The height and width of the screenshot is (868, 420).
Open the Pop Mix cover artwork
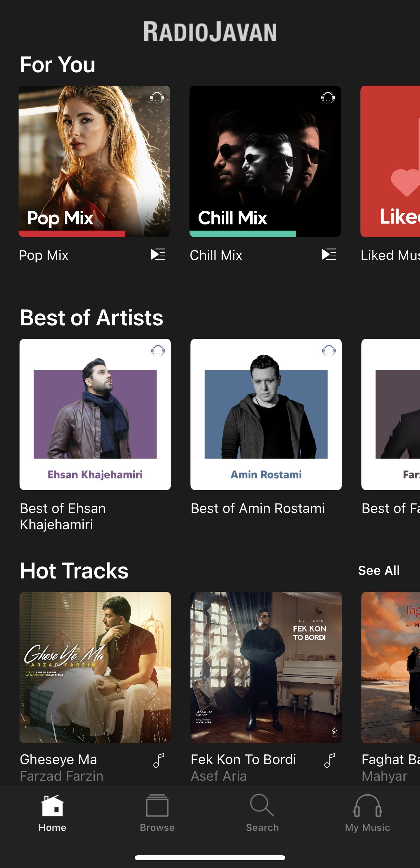[94, 161]
